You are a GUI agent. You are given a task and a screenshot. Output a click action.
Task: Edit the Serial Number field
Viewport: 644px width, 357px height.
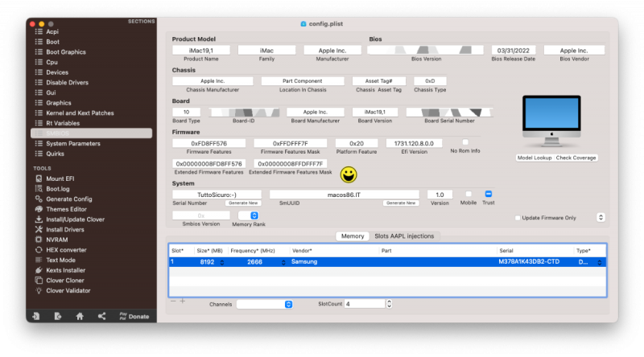217,195
